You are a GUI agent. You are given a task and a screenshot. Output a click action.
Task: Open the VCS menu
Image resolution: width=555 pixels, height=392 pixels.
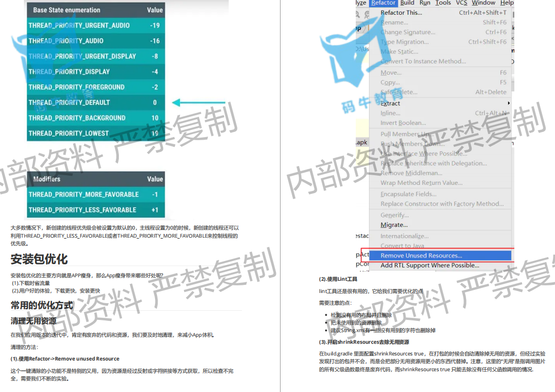pos(461,3)
